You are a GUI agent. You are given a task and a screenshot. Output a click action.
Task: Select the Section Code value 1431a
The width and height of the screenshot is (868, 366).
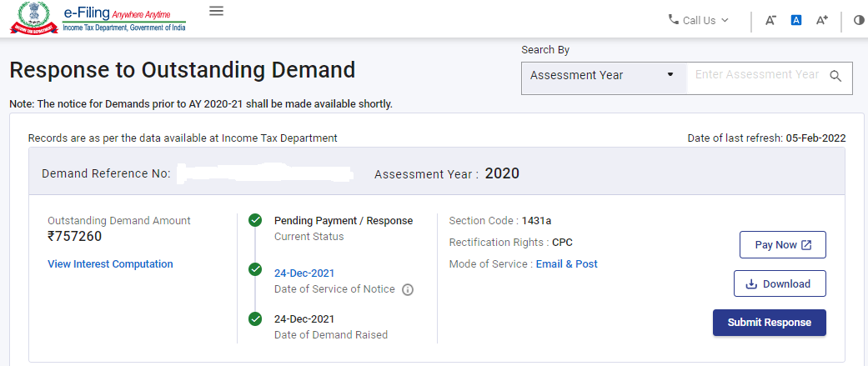536,220
